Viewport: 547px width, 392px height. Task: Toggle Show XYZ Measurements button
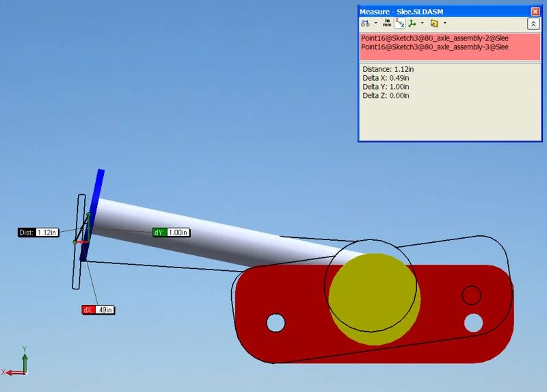(x=399, y=23)
